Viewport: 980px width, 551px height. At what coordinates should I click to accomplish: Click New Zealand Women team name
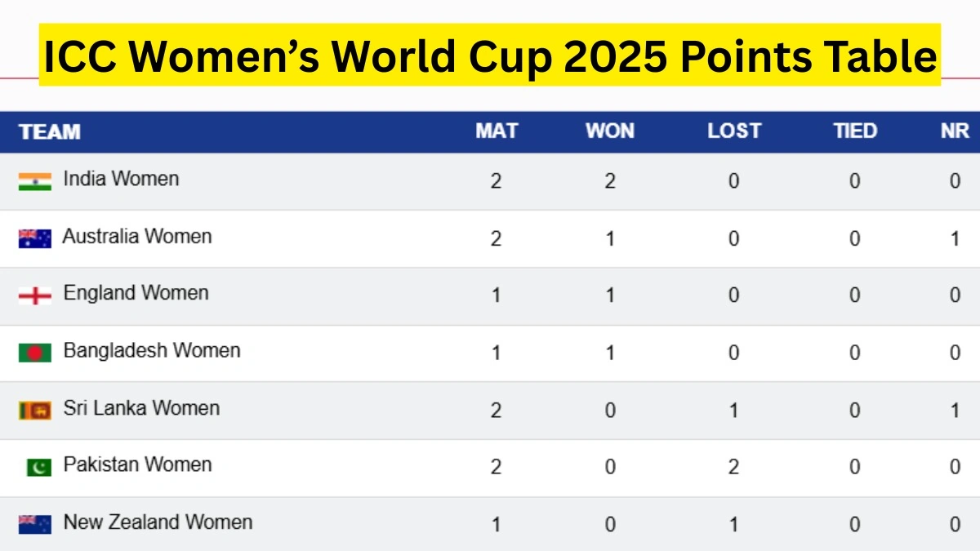(158, 522)
